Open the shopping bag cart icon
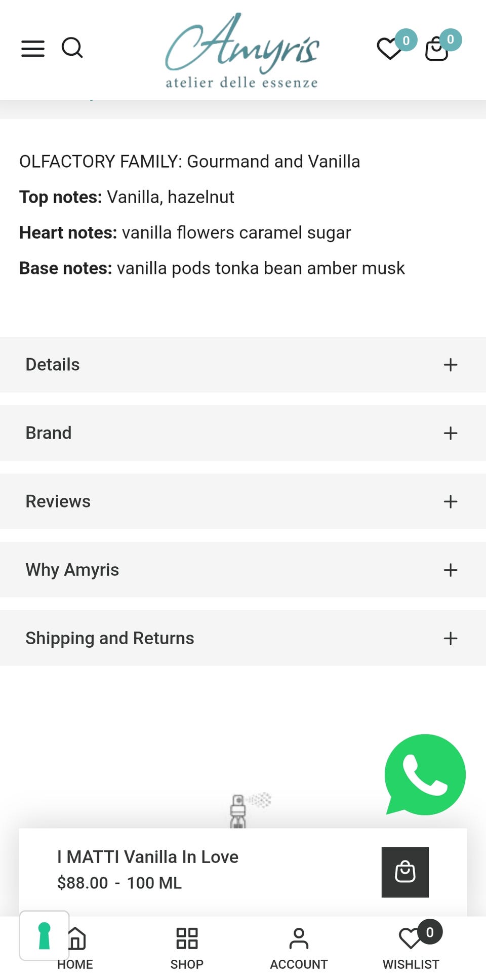 [x=437, y=49]
